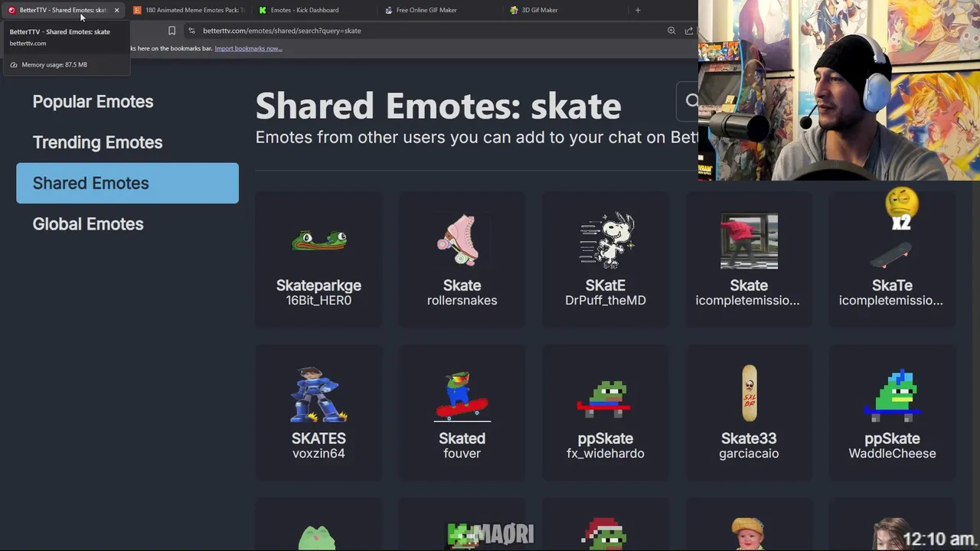This screenshot has height=551, width=980.
Task: Pick the ppSkate emote by fx_widehardo
Action: (605, 412)
